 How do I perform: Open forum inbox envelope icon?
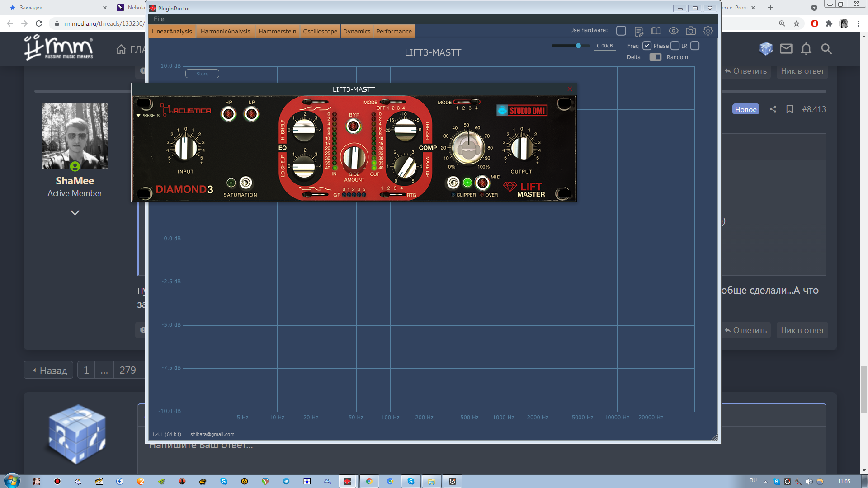tap(786, 49)
